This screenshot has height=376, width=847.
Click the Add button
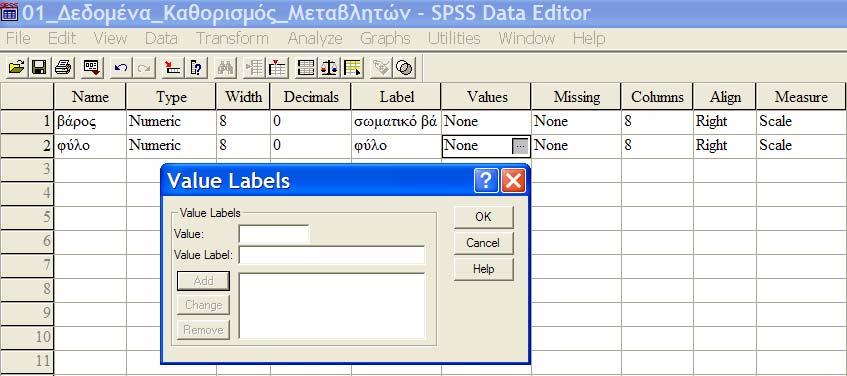coord(204,280)
